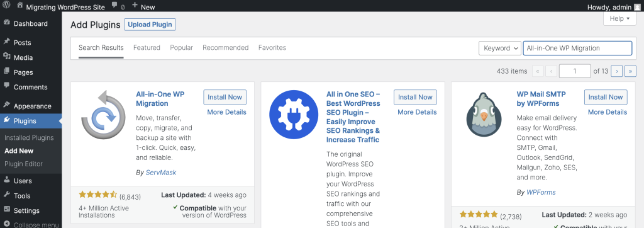Click the WP Mail SMTP pigeon logo

point(484,115)
